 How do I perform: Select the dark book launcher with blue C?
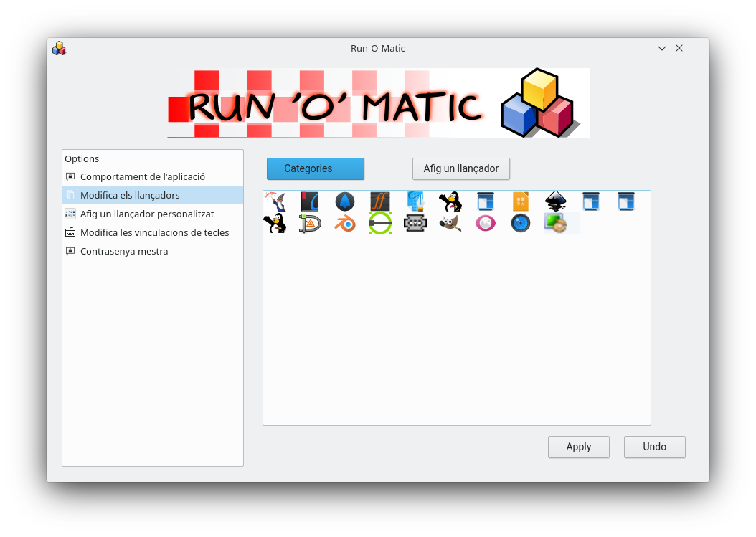tap(310, 201)
